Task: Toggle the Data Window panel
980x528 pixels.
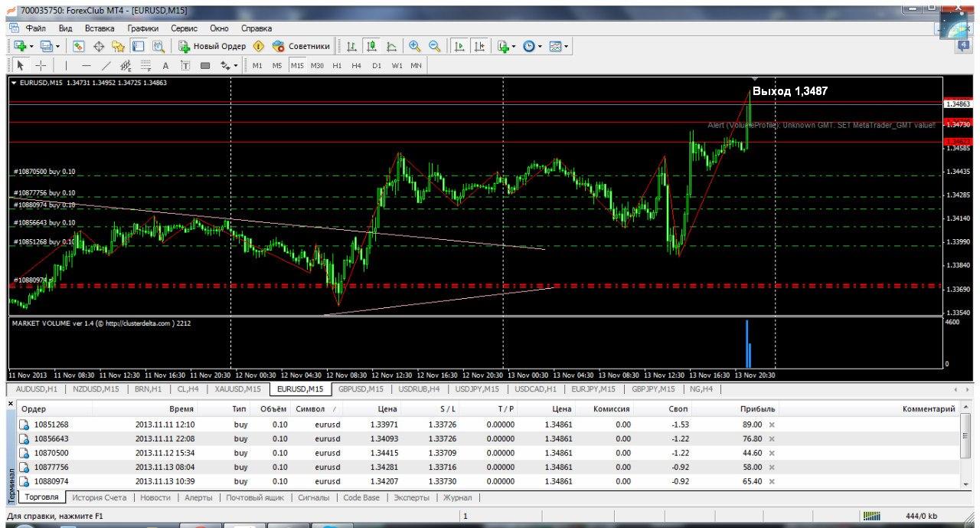Action: point(99,46)
